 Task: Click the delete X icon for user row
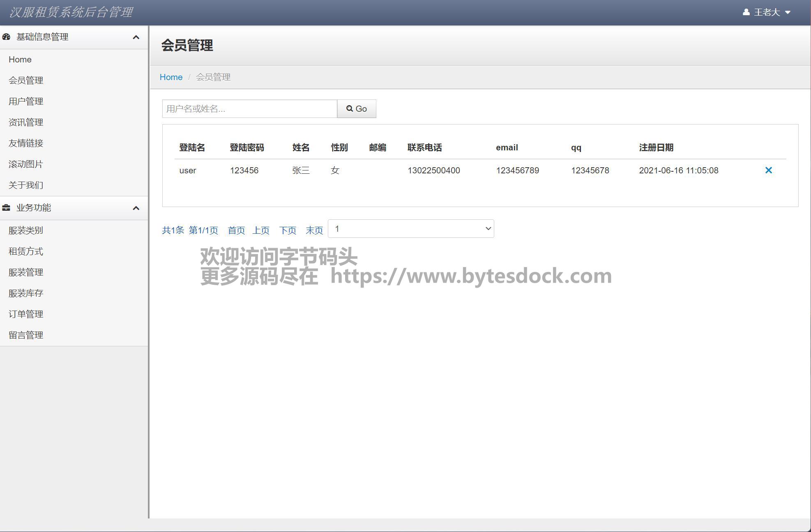click(x=768, y=170)
